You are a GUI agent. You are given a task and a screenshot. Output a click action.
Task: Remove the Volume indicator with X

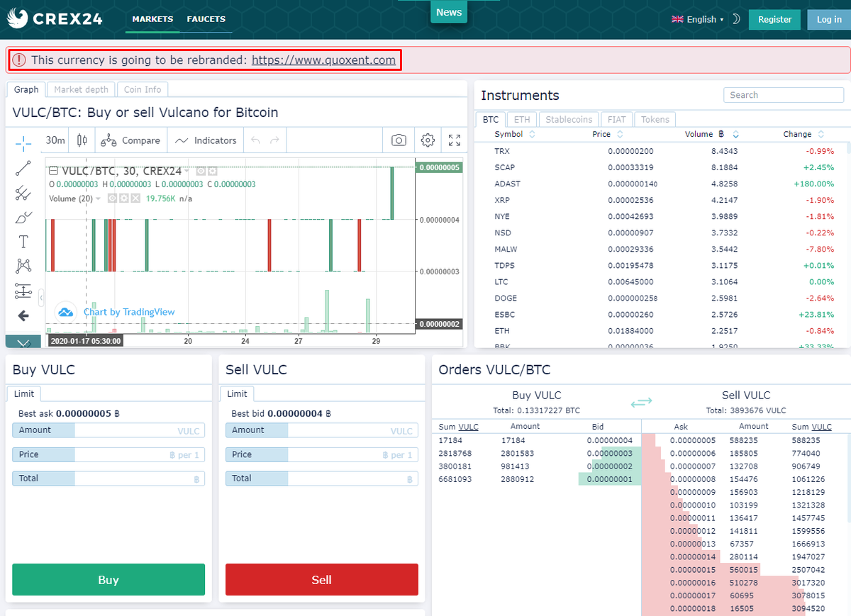coord(135,198)
